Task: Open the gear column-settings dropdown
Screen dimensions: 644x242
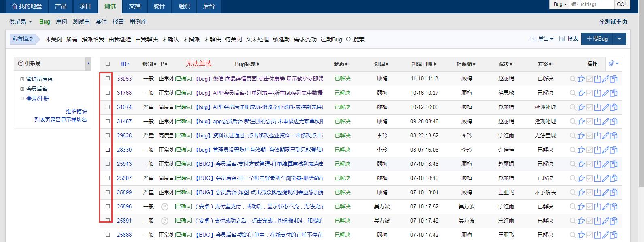Action: (x=613, y=64)
